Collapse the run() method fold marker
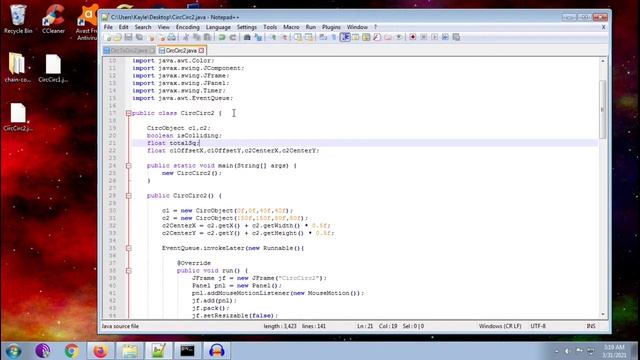 click(x=129, y=271)
